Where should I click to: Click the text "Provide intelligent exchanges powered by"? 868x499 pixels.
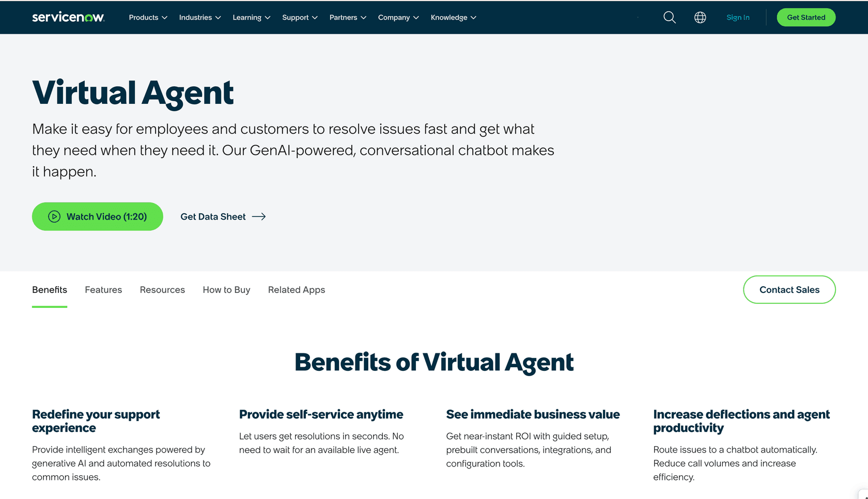pos(118,450)
